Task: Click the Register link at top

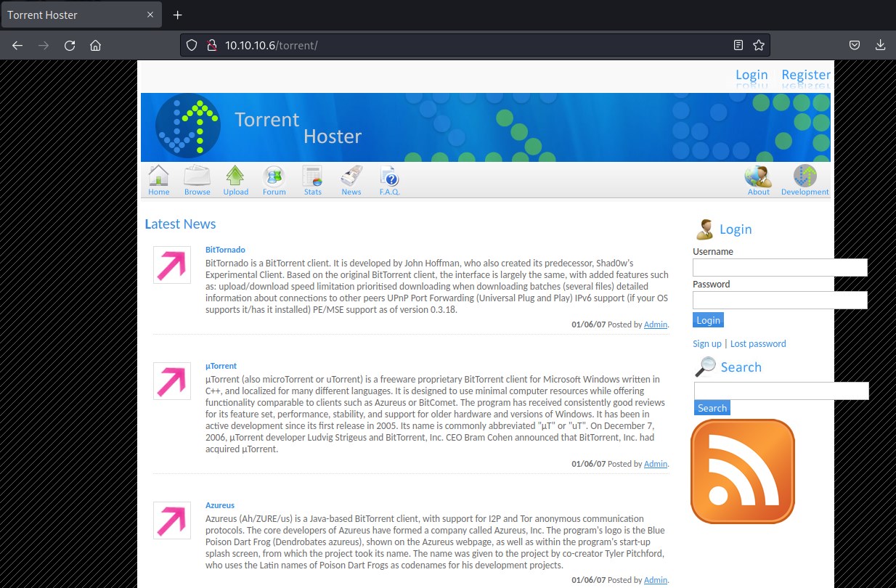Action: coord(805,75)
